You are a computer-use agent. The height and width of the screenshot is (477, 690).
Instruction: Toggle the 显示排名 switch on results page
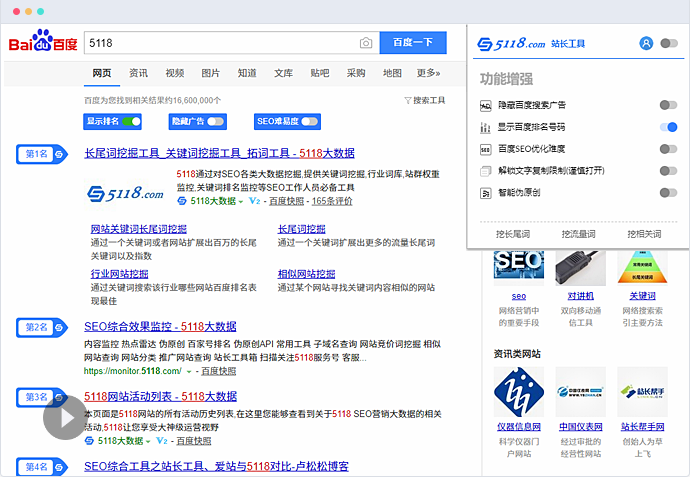[x=131, y=121]
